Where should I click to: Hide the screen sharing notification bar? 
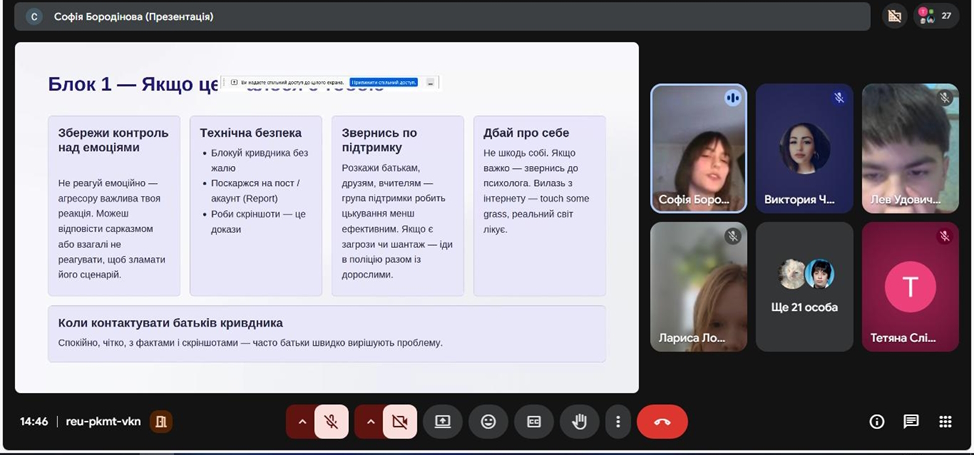click(430, 82)
